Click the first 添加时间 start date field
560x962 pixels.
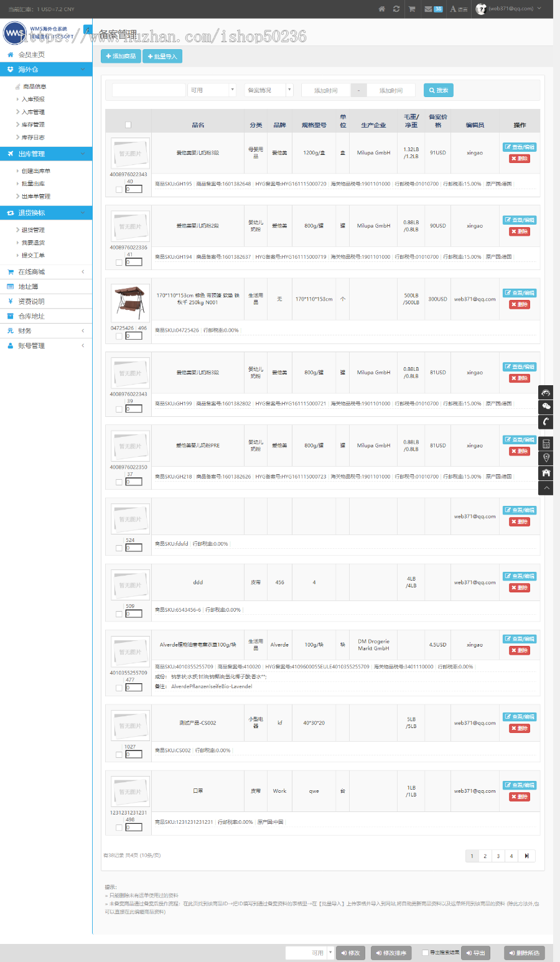point(326,91)
